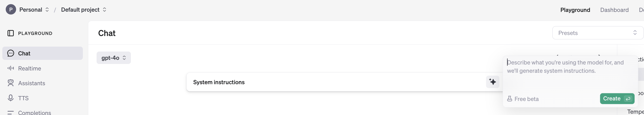
Task: Open Assistants in the sidebar
Action: [x=32, y=83]
